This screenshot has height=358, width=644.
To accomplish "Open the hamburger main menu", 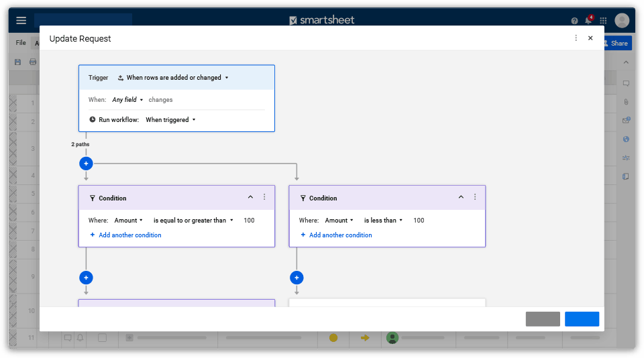I will click(21, 21).
